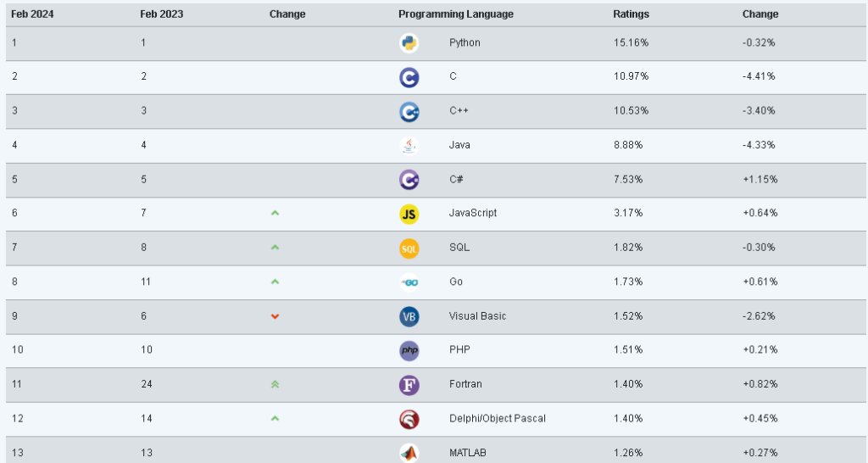Click the C language logo icon
Screen dimensions: 868x463
point(409,77)
